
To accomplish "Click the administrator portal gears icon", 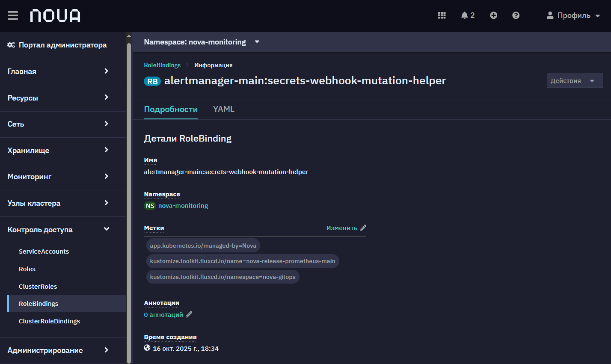I will [x=11, y=45].
